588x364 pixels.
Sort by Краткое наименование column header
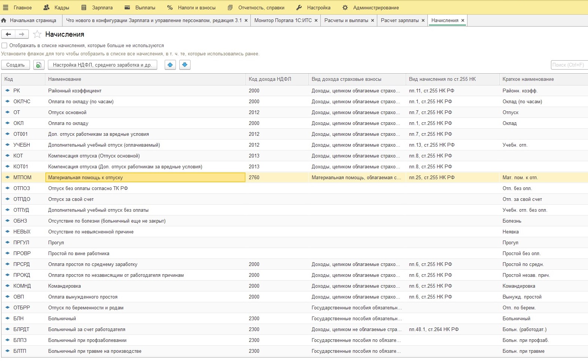pos(543,79)
